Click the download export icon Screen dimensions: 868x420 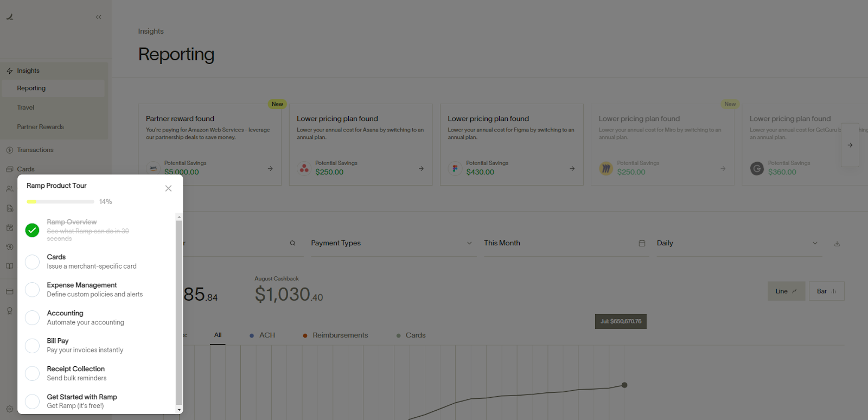pos(837,244)
